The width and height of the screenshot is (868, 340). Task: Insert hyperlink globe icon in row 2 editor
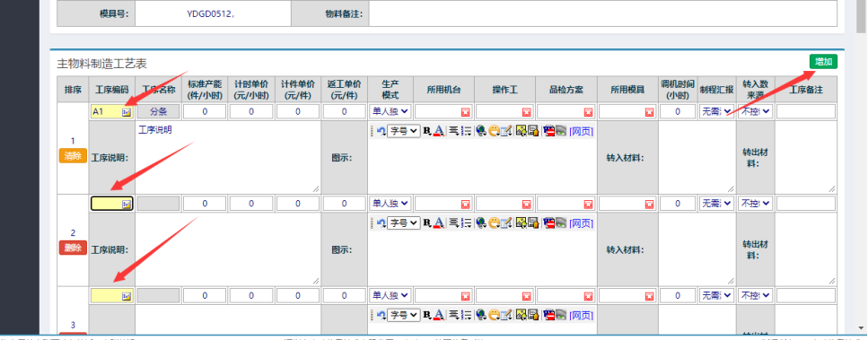(x=481, y=222)
